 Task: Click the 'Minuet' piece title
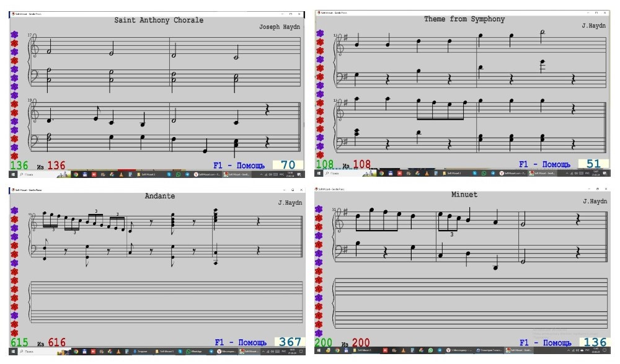(464, 195)
